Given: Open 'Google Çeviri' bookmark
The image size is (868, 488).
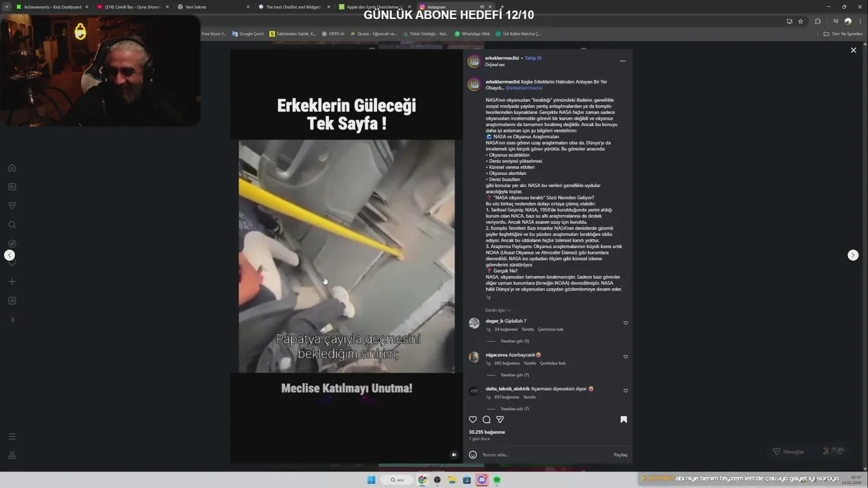Looking at the screenshot, I should pyautogui.click(x=248, y=33).
